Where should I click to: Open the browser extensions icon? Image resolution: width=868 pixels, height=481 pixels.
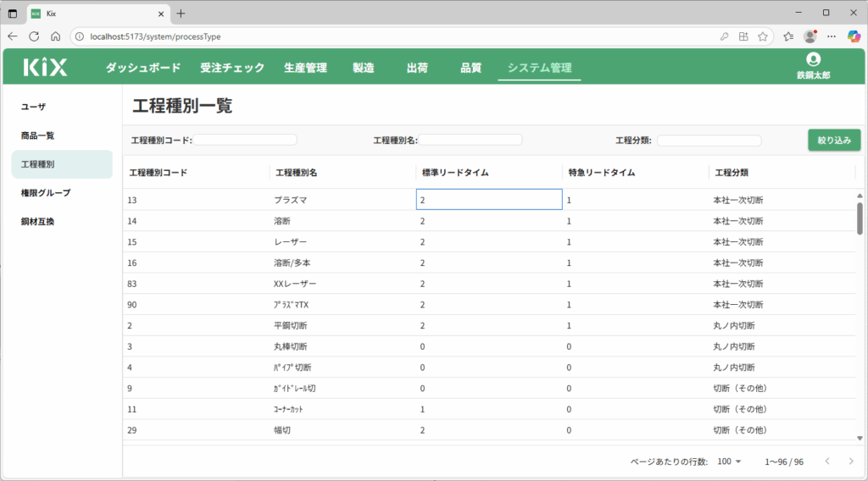743,36
